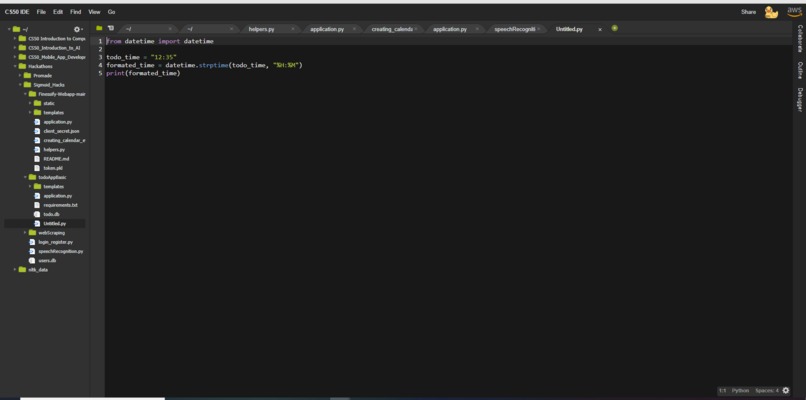Expand the webScraping folder arrow
Image resolution: width=806 pixels, height=400 pixels.
(x=25, y=233)
